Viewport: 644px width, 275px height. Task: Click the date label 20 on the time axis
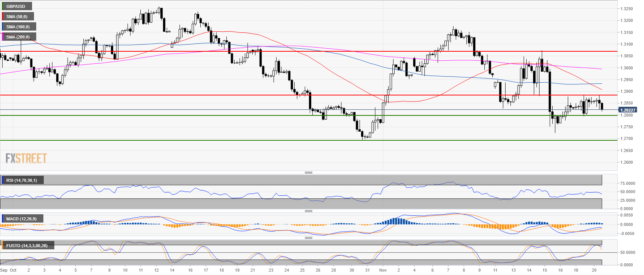click(x=594, y=270)
